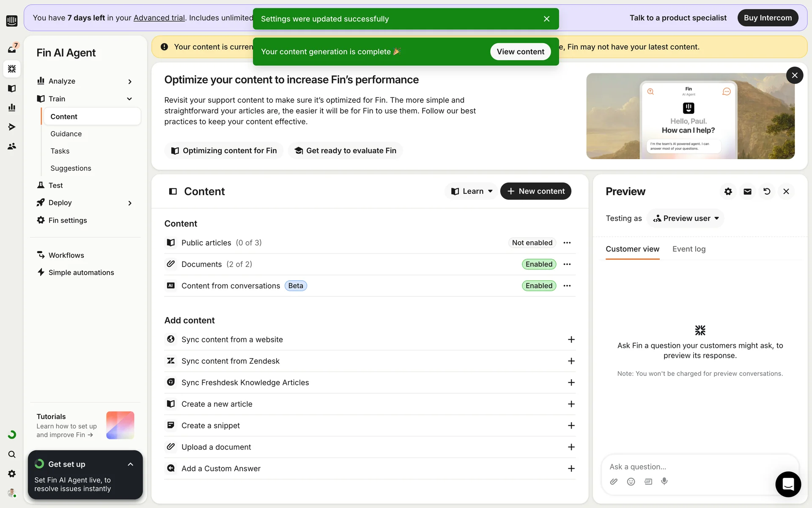This screenshot has height=508, width=812.
Task: Click View content in the notification
Action: [520, 52]
